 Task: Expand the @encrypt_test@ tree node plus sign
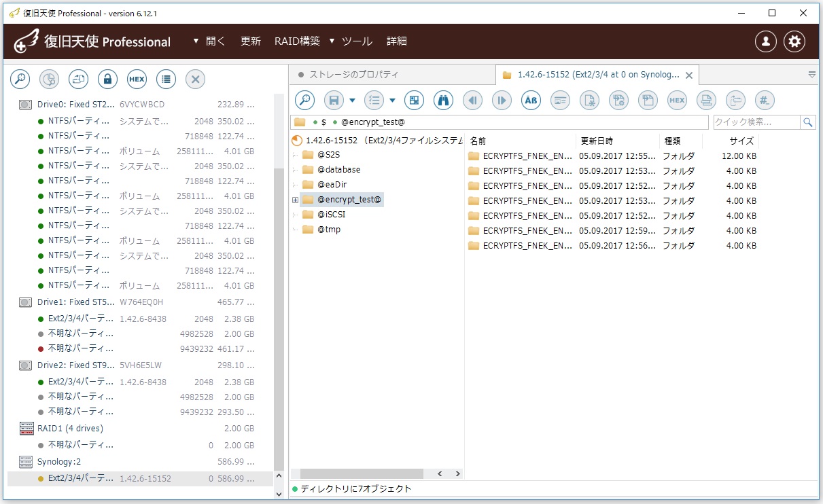295,200
